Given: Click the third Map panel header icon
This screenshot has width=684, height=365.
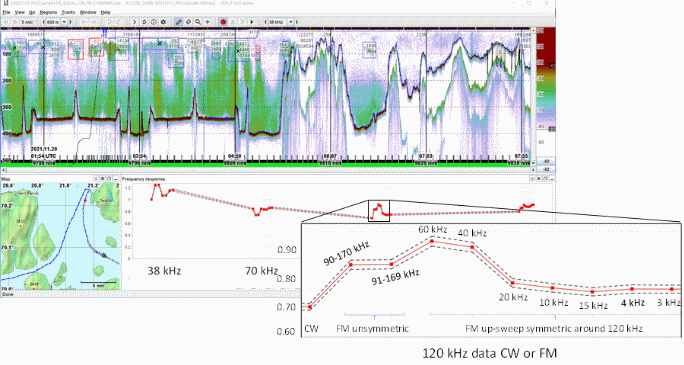Looking at the screenshot, I should (109, 179).
